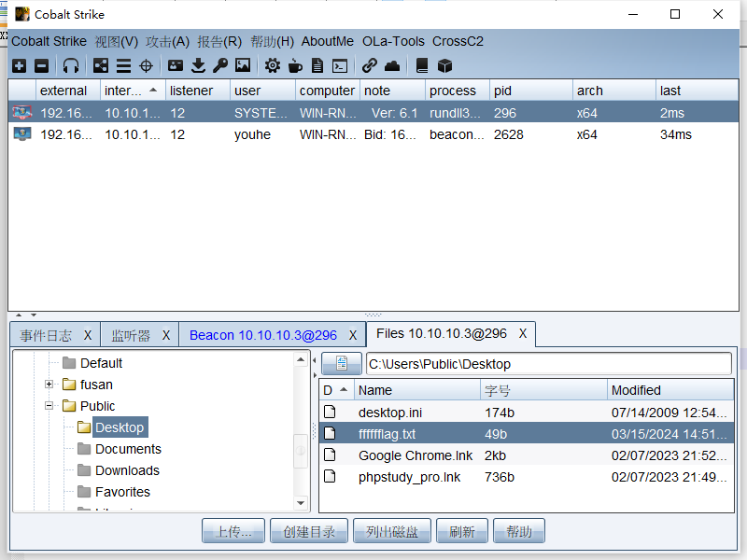
Task: Select the phpstudy_pro.lnk file row
Action: pyautogui.click(x=527, y=477)
